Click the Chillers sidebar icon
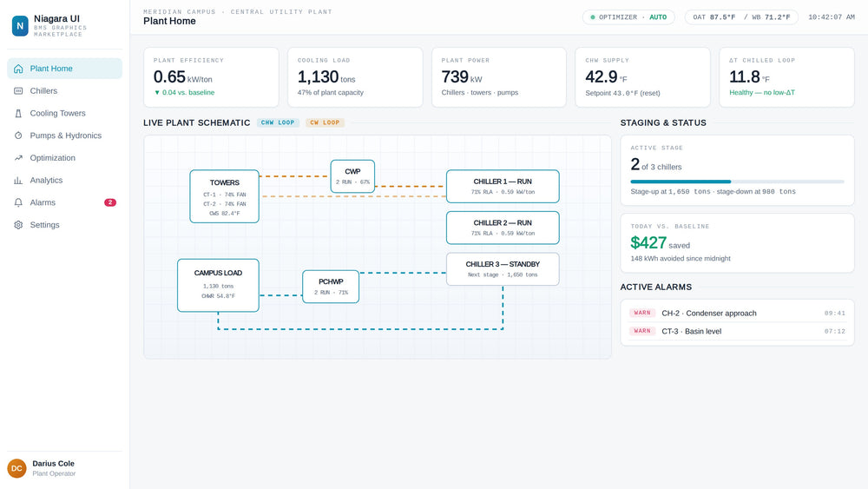This screenshot has height=489, width=868. tap(18, 91)
